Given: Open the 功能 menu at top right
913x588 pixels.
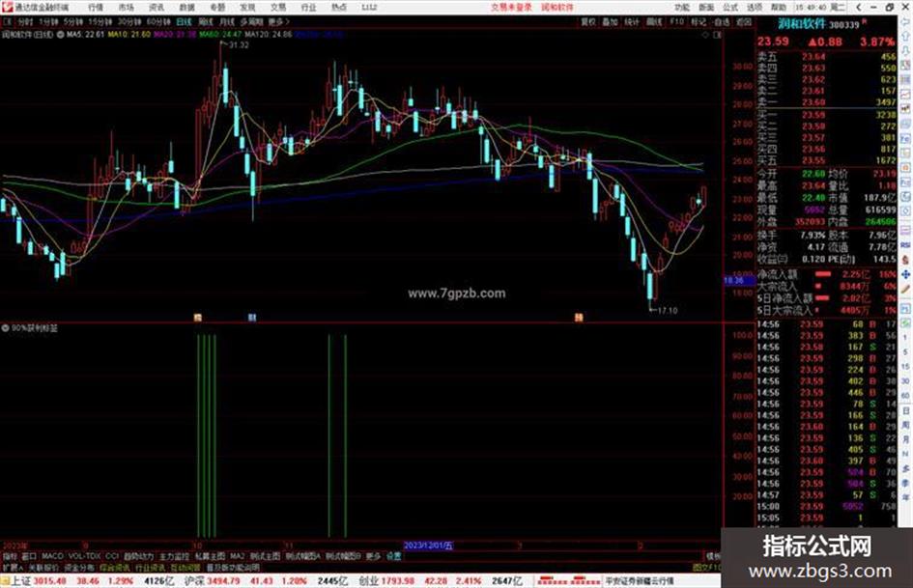Looking at the screenshot, I should [682, 8].
